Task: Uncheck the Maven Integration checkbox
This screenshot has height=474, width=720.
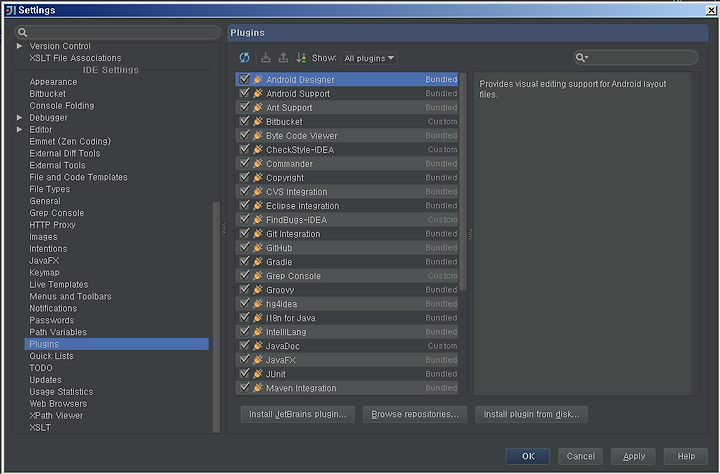Action: [x=245, y=388]
